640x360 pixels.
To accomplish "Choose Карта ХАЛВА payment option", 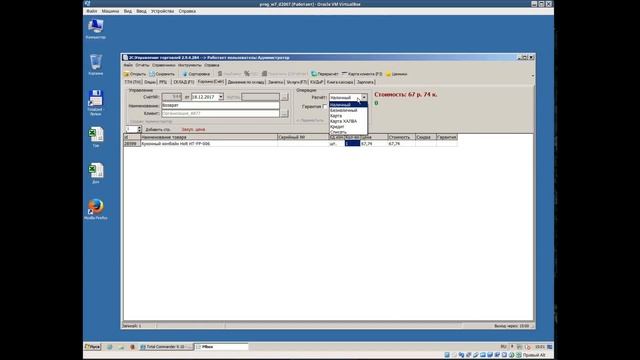I will (348, 121).
